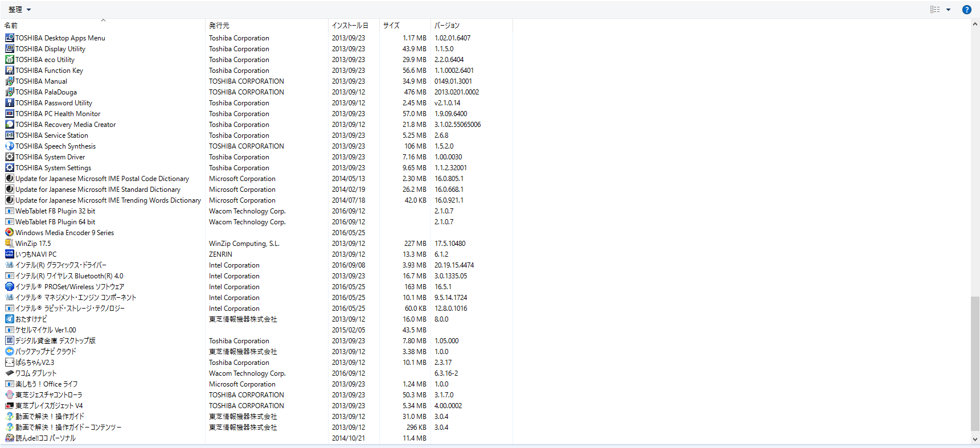Select 'Update for Japanese Microsoft IME Standard Dictionary'
This screenshot has width=980, height=448.
[x=98, y=190]
